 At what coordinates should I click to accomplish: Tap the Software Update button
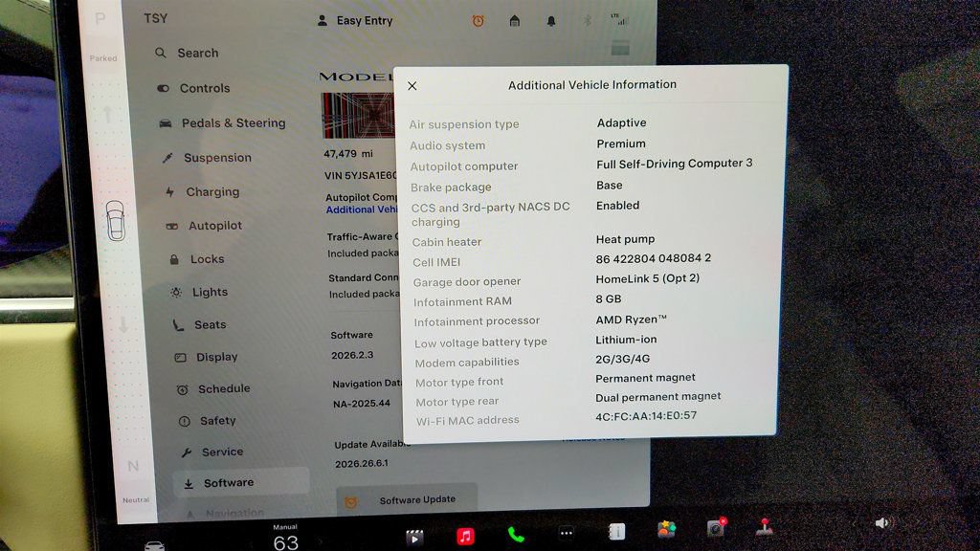click(x=407, y=499)
